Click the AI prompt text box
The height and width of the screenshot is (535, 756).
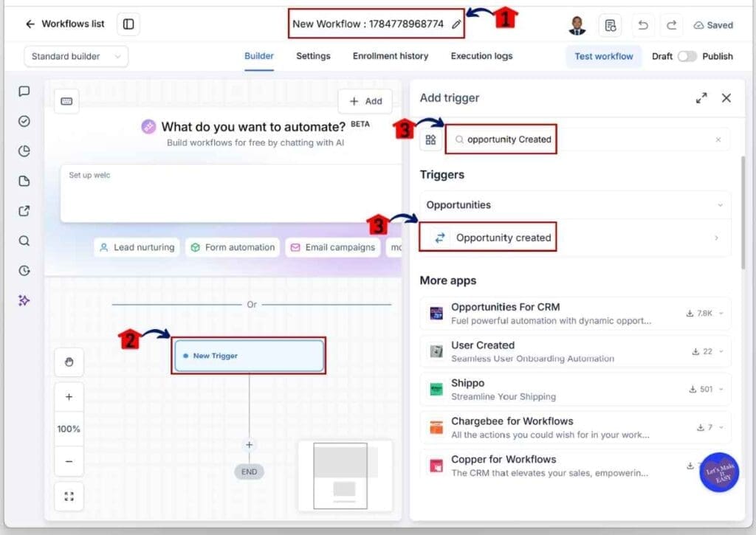click(230, 193)
